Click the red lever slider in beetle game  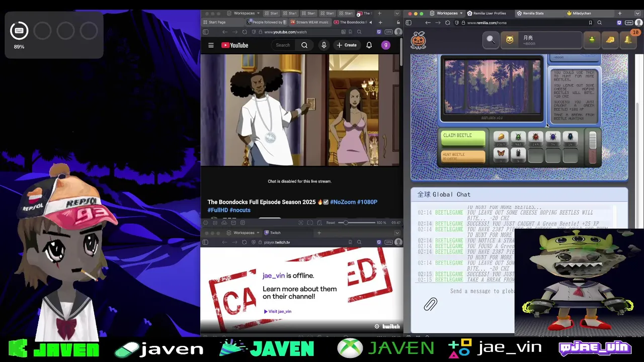point(593,148)
